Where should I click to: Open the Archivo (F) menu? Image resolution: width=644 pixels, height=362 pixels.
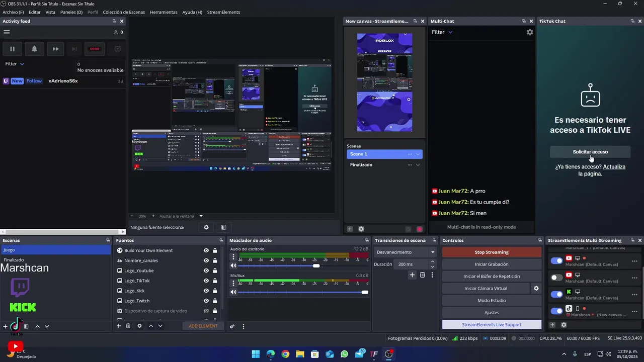(13, 12)
